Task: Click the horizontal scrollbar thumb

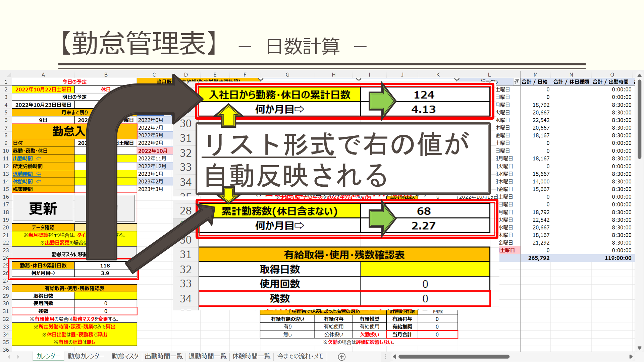Action: click(454, 357)
